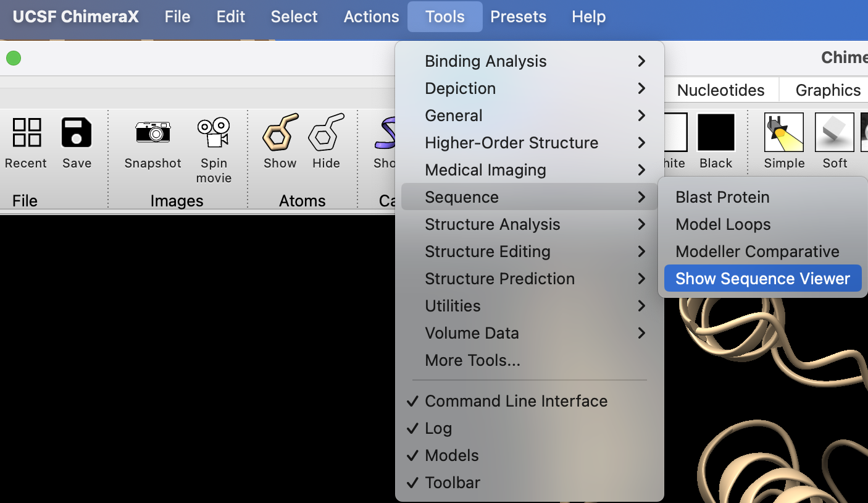Click the Show atoms icon
The image size is (868, 503).
tap(280, 133)
